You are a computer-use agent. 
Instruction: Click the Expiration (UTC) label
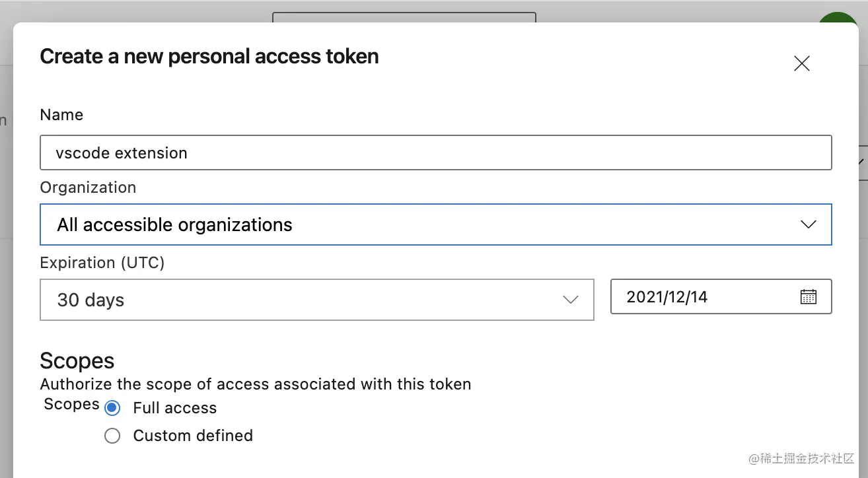tap(102, 263)
